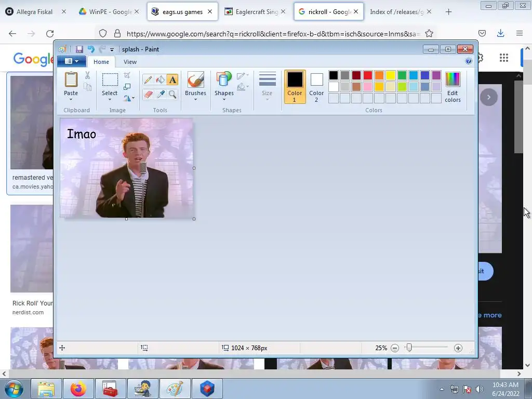
Task: Switch to the Home ribbon tab
Action: [x=101, y=62]
